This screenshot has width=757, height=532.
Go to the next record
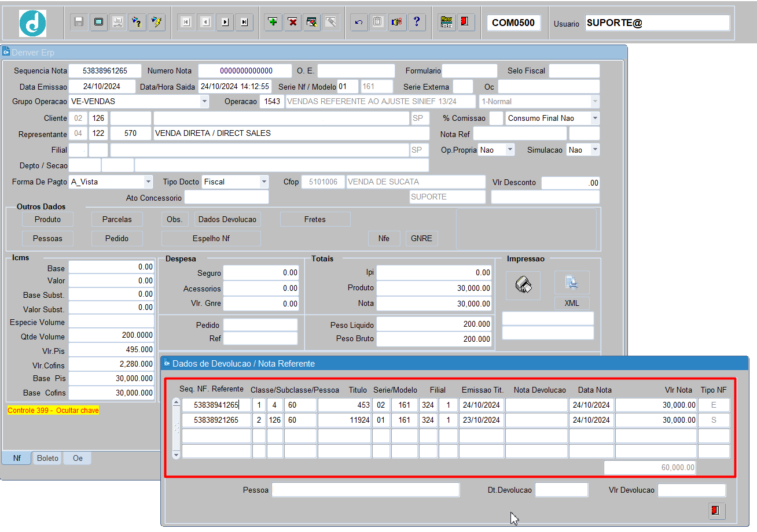pyautogui.click(x=225, y=23)
